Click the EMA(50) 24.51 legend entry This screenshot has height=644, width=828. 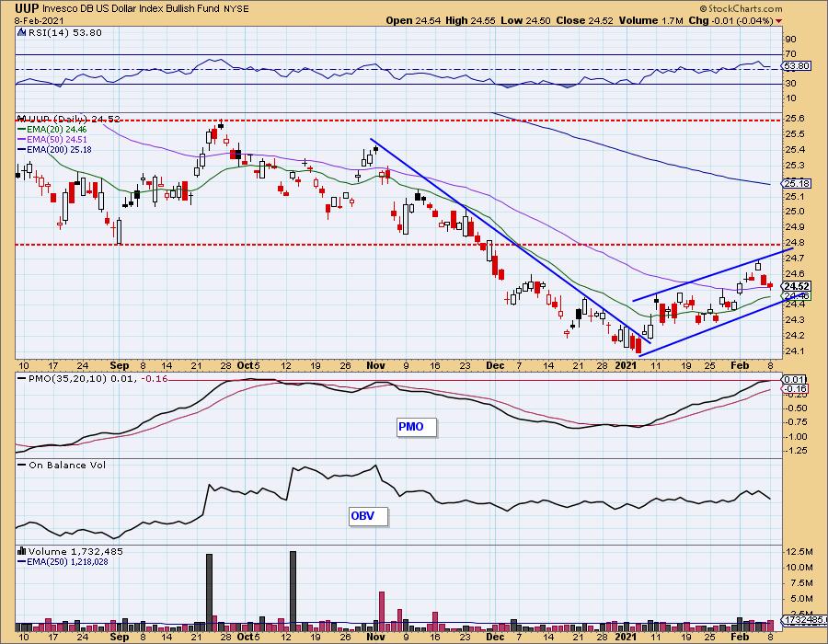[52, 139]
